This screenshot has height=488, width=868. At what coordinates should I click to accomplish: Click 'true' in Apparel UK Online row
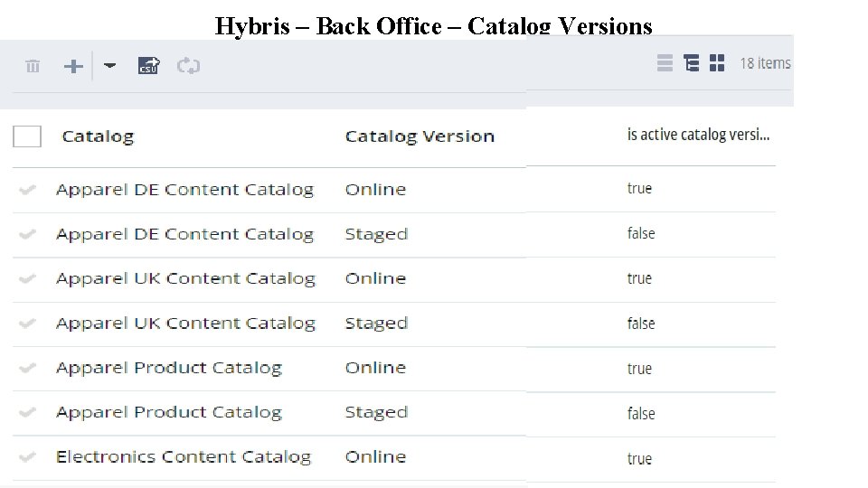(x=639, y=278)
